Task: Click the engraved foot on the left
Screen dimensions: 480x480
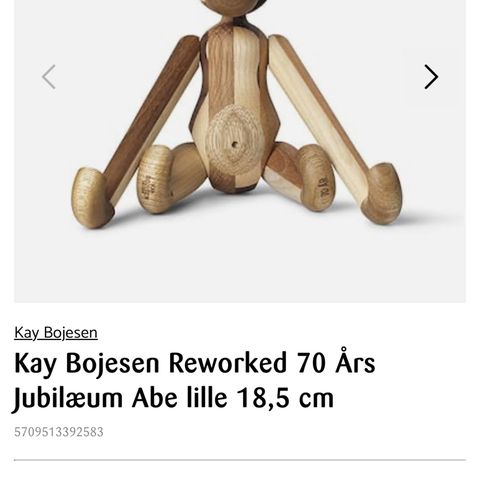Action: pyautogui.click(x=155, y=180)
